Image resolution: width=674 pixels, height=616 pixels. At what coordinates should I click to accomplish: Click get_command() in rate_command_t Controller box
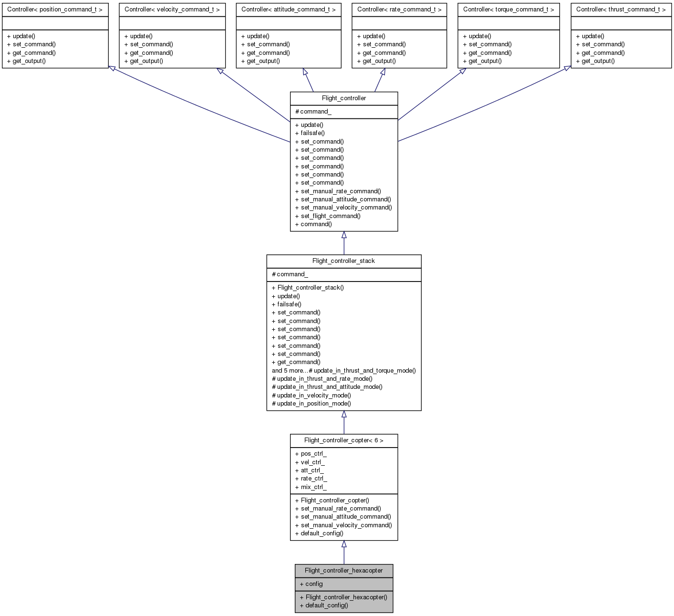[382, 53]
